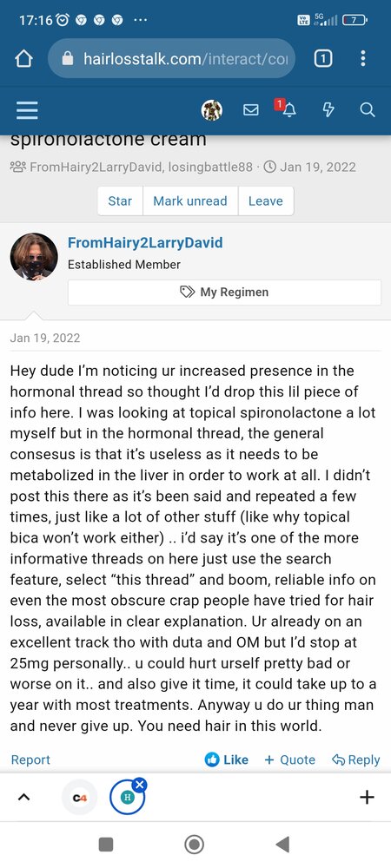Open the site search magnifier icon

pos(368,110)
